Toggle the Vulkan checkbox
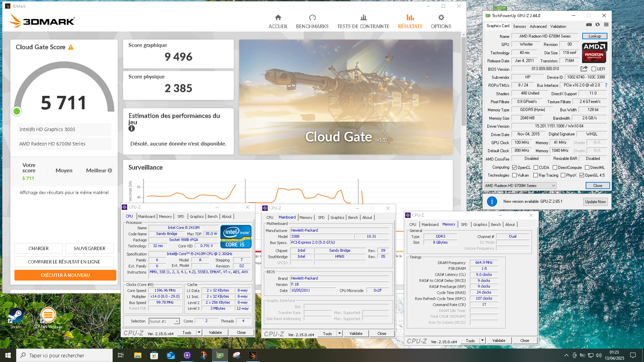 click(x=514, y=175)
